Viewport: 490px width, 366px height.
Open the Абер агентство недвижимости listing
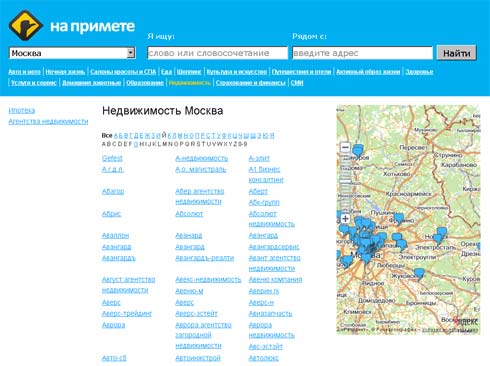coord(200,196)
